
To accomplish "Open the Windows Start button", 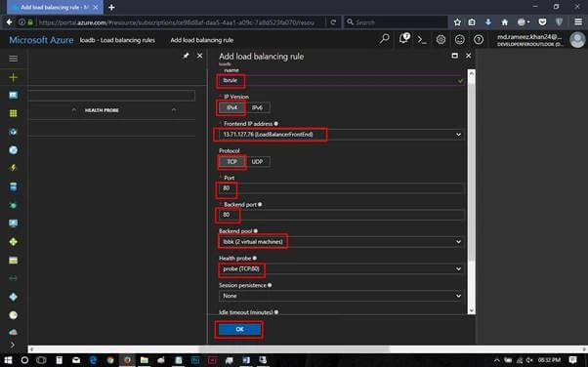I will tap(8, 360).
